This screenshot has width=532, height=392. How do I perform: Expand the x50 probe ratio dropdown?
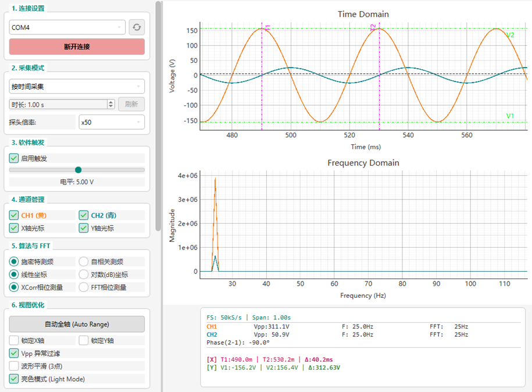[112, 122]
